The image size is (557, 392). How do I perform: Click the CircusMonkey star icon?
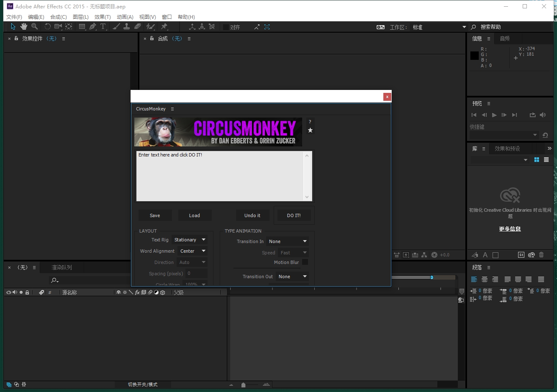point(310,131)
